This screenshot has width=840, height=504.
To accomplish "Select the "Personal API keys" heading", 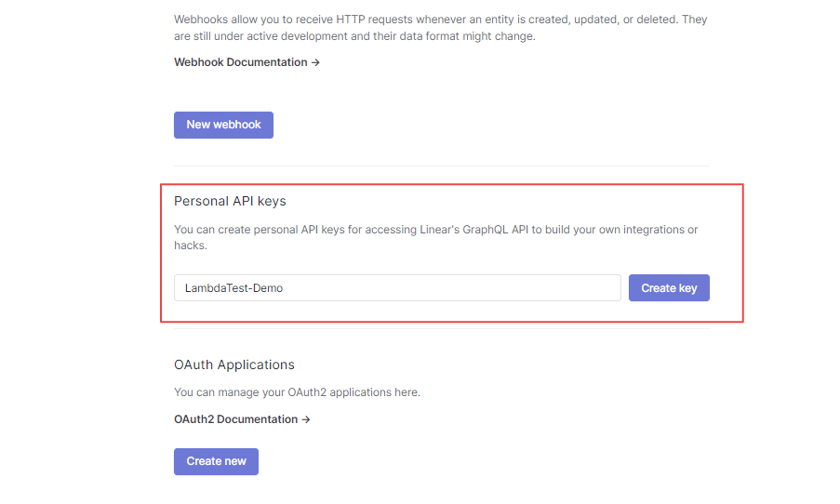I will point(230,201).
